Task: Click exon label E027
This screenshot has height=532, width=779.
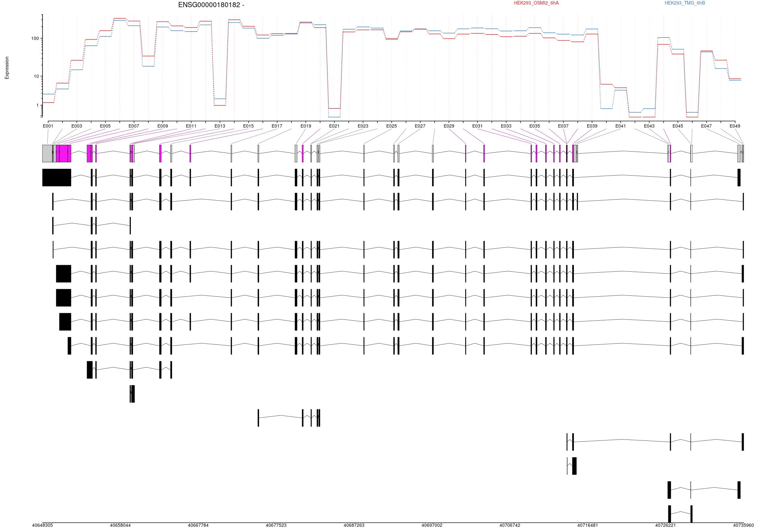Action: [x=420, y=126]
